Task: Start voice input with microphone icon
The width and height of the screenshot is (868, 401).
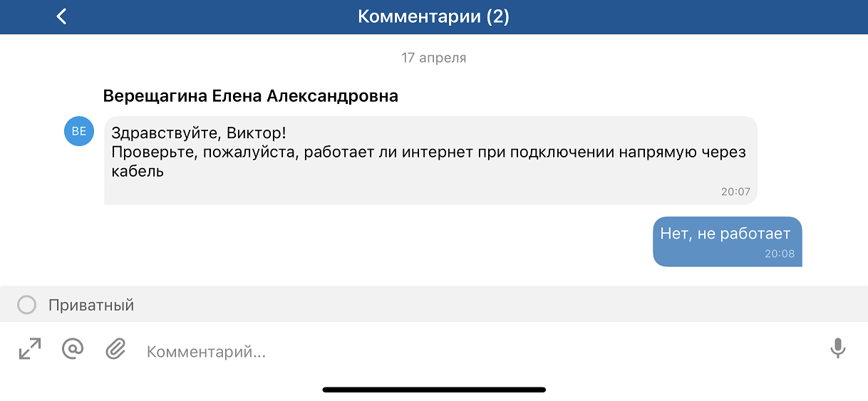Action: [837, 349]
